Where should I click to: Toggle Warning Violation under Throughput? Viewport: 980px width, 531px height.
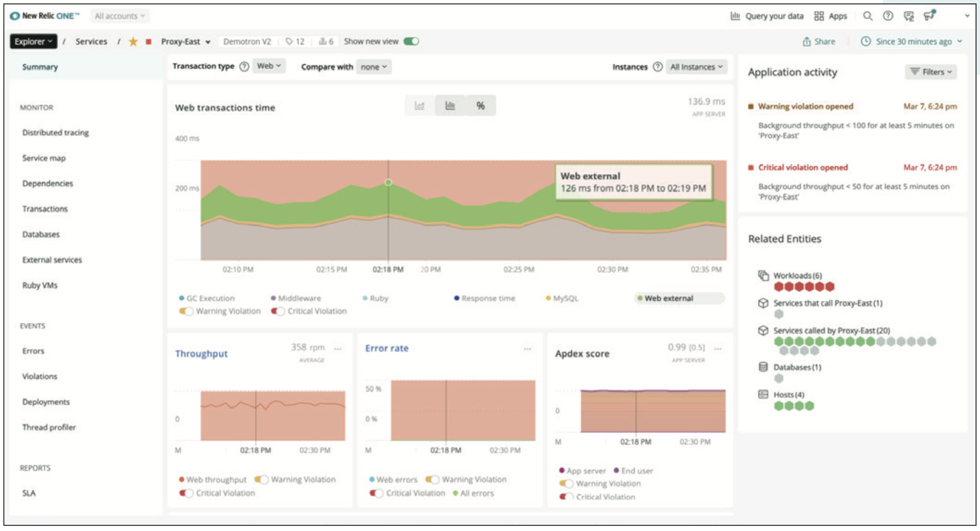click(261, 480)
